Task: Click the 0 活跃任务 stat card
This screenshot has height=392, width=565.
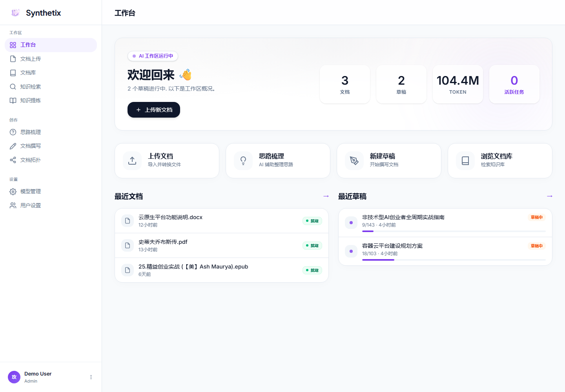Action: tap(514, 84)
